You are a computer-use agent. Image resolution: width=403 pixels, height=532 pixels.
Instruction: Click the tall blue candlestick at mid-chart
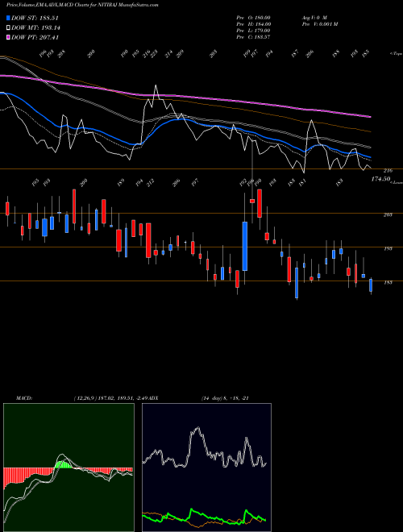244,247
